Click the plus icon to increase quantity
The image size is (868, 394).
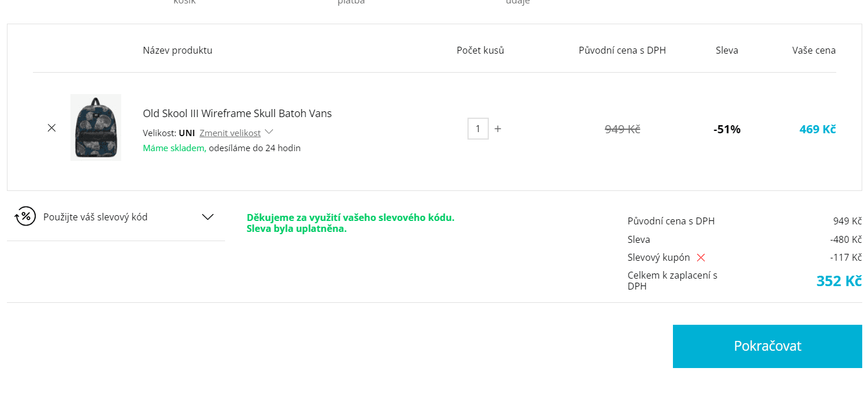498,129
